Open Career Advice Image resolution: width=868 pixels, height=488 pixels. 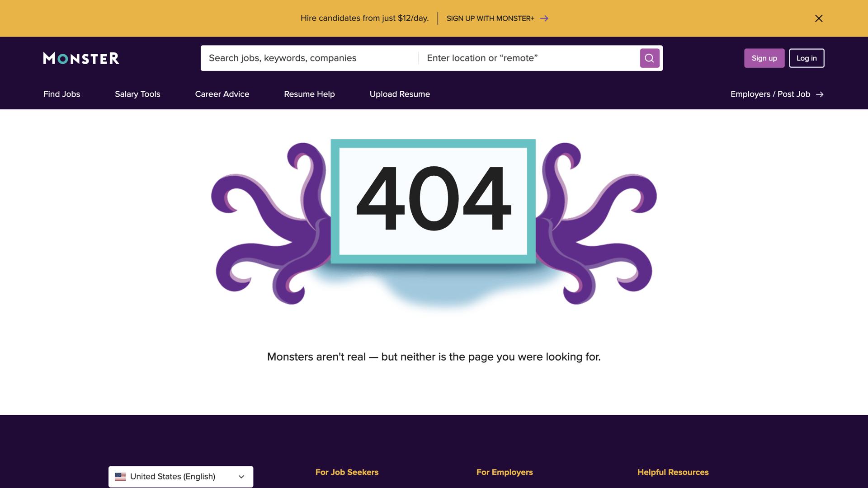tap(222, 94)
